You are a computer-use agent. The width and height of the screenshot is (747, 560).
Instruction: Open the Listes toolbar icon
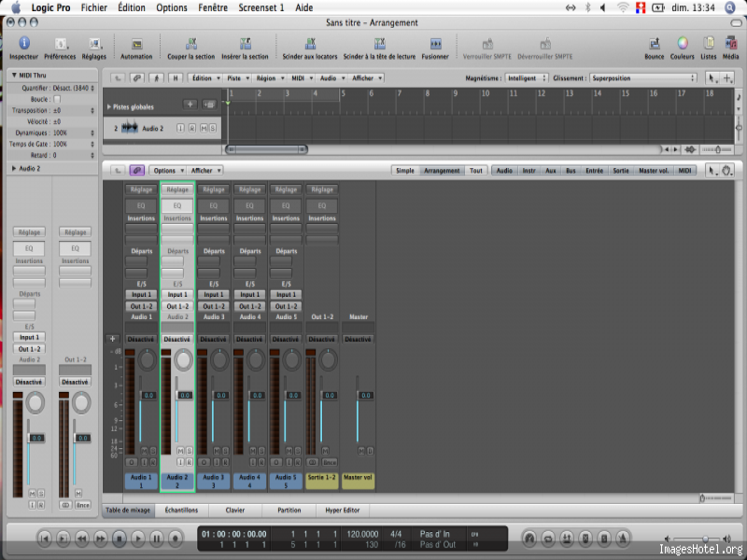pos(709,43)
